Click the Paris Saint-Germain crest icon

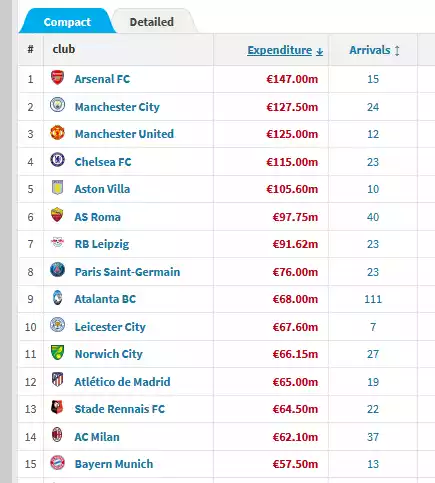[57, 270]
